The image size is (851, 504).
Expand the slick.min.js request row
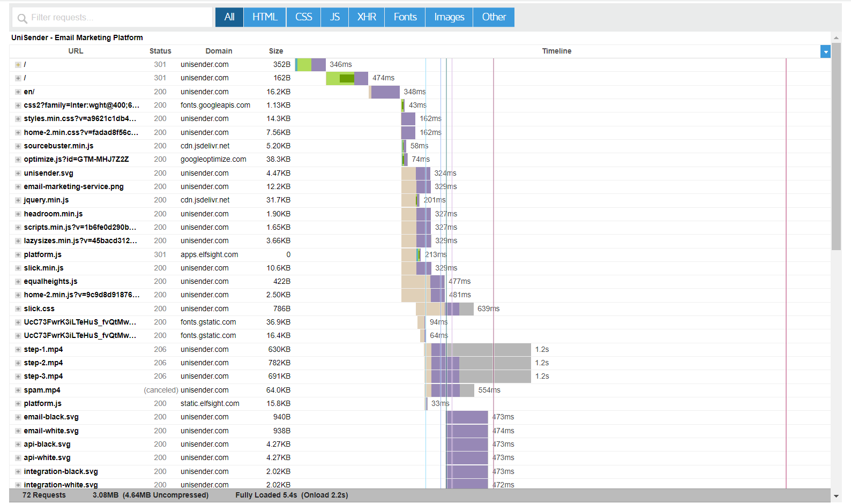(x=18, y=268)
